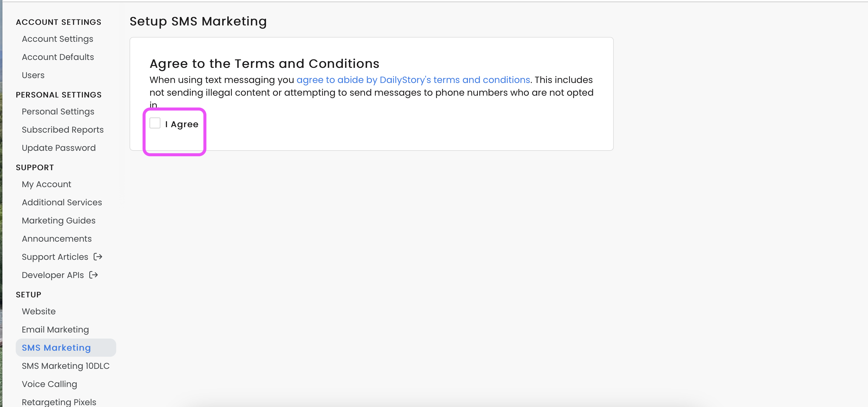This screenshot has width=868, height=407.
Task: Click the Agree to the Terms and Conditions heading
Action: click(x=265, y=64)
